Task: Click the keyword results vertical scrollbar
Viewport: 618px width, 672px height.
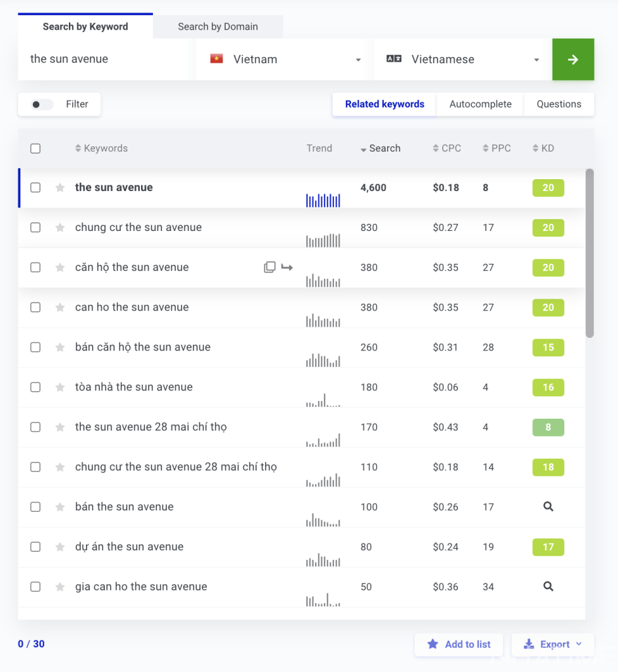Action: (x=589, y=253)
